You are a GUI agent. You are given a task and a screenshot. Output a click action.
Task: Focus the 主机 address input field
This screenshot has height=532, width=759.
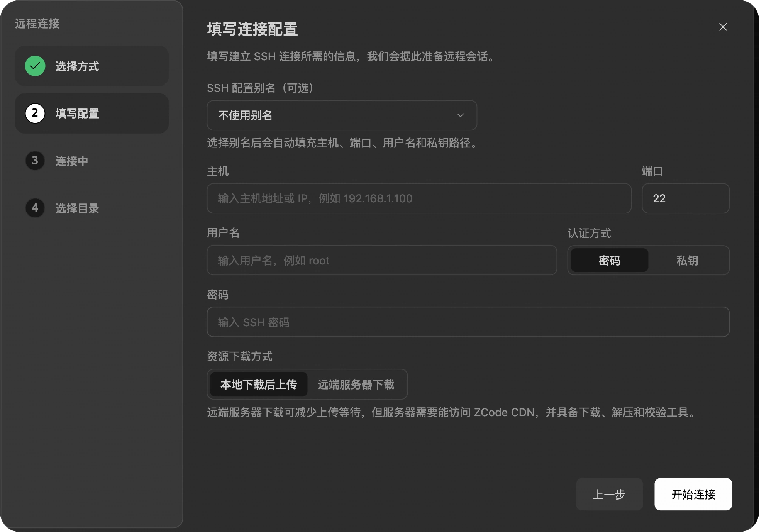tap(419, 198)
